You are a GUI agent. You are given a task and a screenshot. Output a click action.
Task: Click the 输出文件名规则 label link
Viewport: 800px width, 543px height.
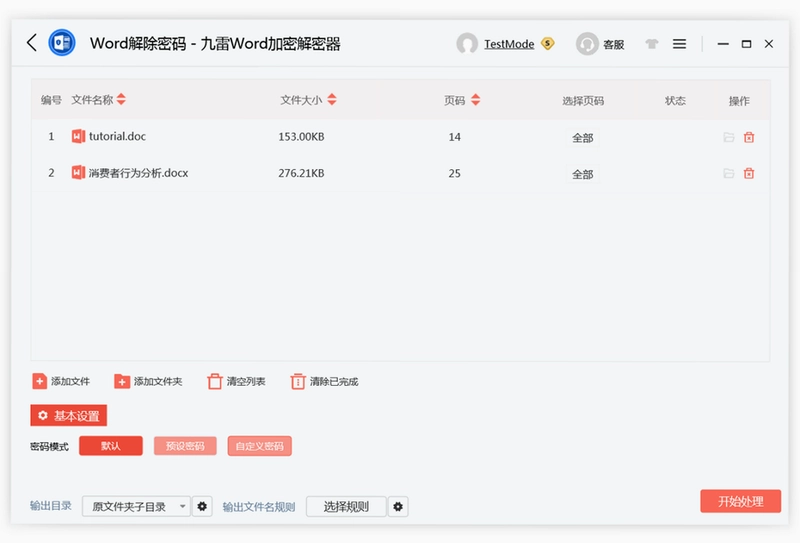(259, 507)
